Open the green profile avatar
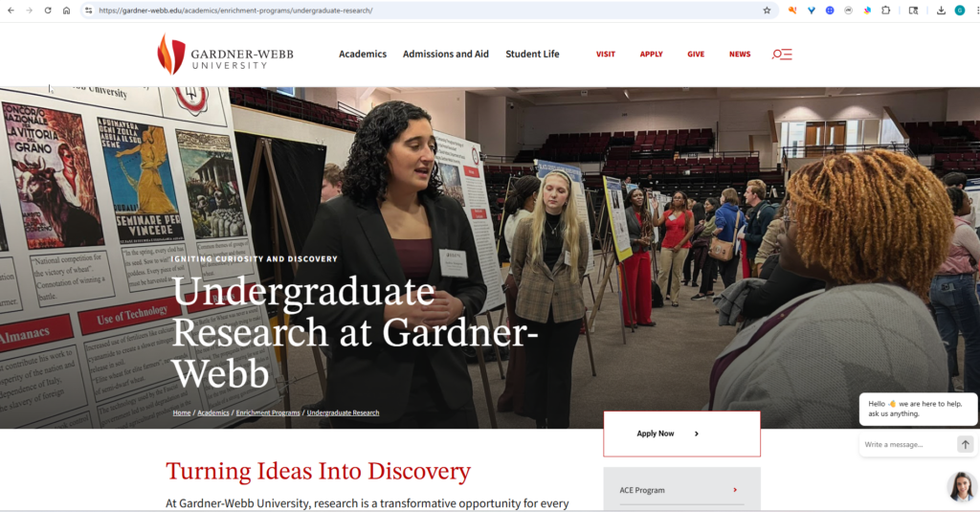 coord(960,11)
